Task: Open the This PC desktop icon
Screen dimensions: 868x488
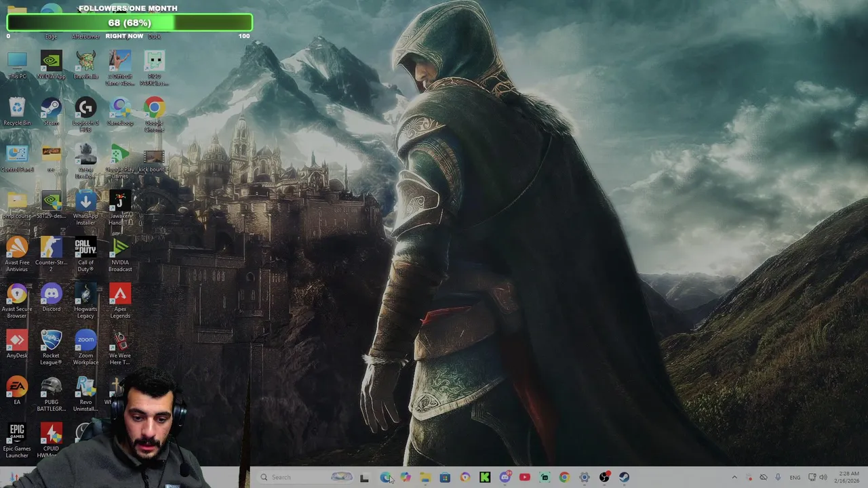Action: (x=17, y=65)
